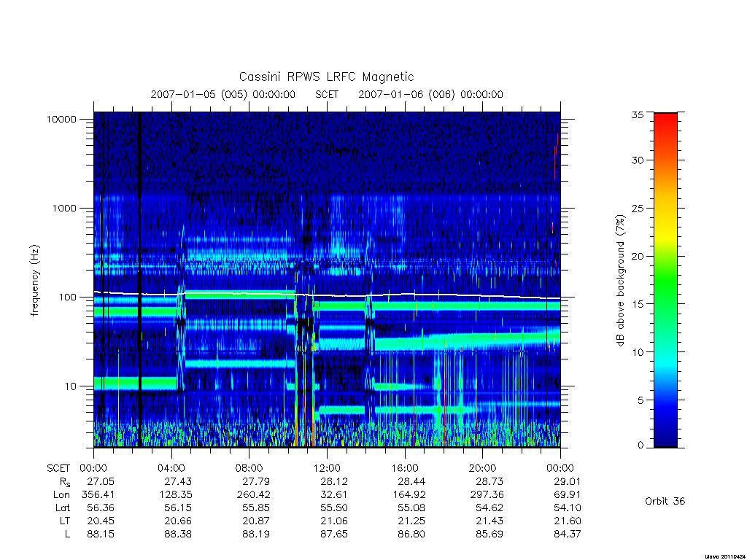Click the frequency (Hz) axis title
This screenshot has width=747, height=560.
pyautogui.click(x=34, y=281)
